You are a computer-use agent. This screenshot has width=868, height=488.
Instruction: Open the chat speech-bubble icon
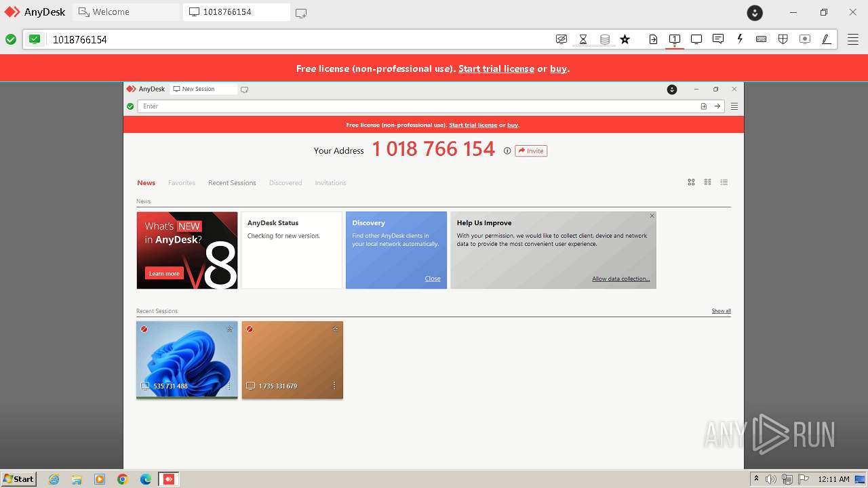pyautogui.click(x=718, y=39)
